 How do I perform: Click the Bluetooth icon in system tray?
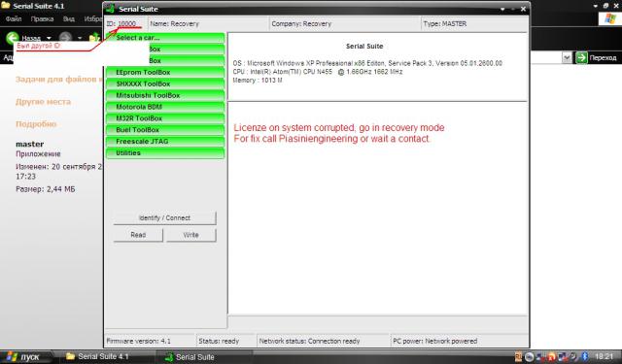585,356
